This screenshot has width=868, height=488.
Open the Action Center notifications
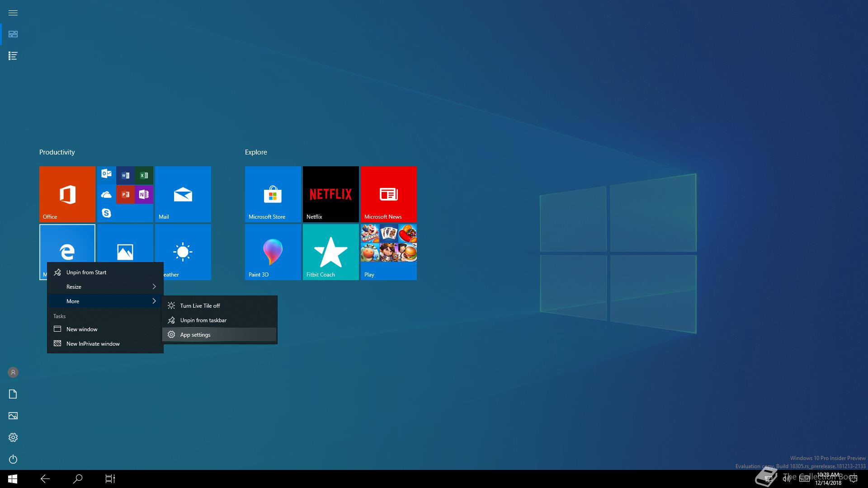[x=854, y=479]
